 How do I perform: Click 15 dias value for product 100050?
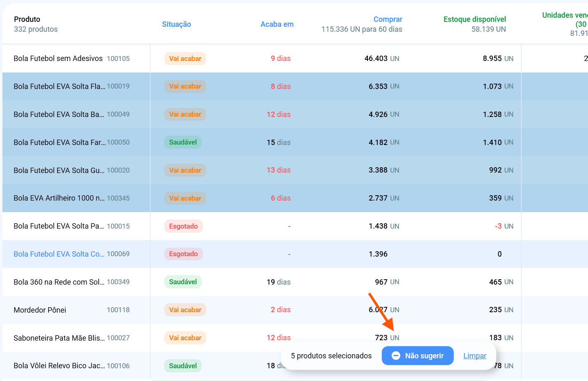coord(279,143)
